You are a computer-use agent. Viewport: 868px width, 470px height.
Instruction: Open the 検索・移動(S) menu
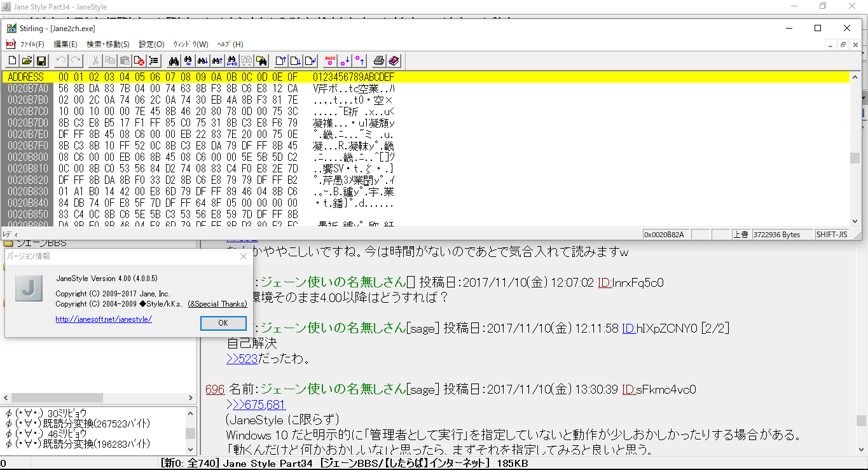click(x=108, y=45)
